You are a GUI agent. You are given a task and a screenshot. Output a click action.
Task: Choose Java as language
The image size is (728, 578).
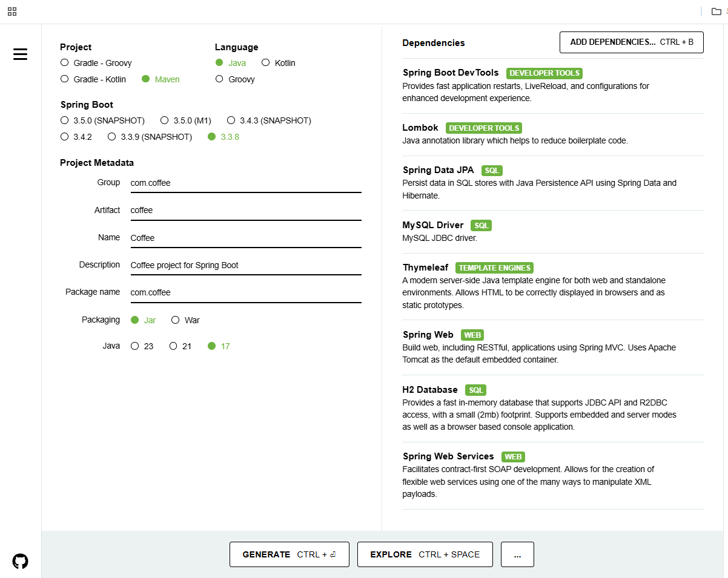(x=231, y=63)
